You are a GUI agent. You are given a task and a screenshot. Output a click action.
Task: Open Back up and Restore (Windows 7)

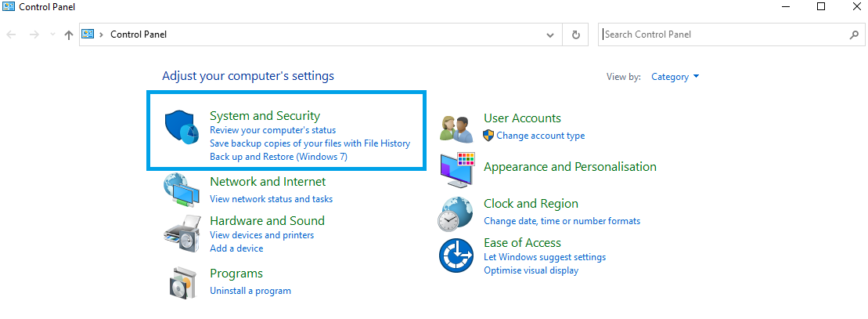pos(278,157)
